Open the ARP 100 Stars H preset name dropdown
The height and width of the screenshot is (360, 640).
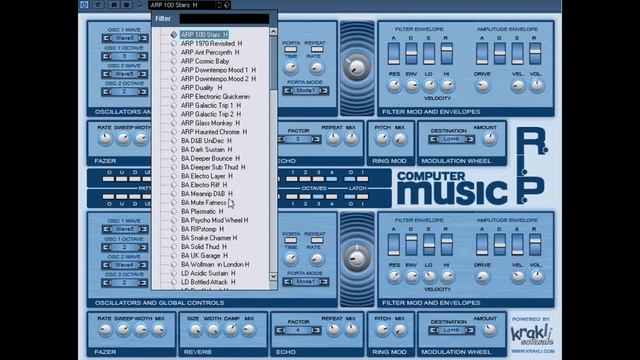click(182, 5)
